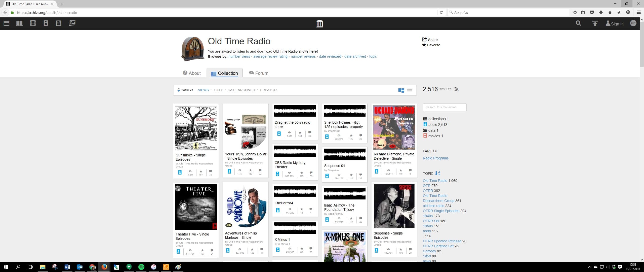Select the Collection tab

(x=224, y=73)
